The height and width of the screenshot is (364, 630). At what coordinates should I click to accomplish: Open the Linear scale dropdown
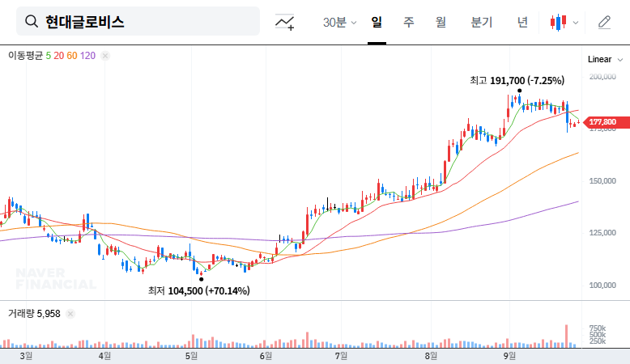pyautogui.click(x=605, y=59)
